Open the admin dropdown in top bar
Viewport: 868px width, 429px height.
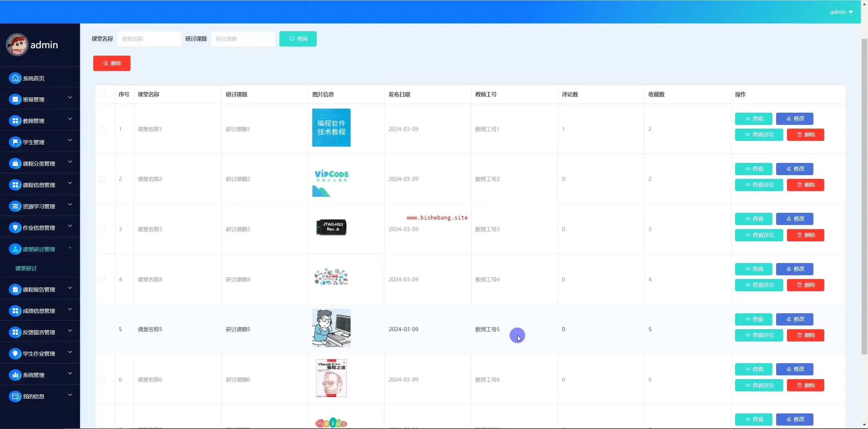[841, 12]
